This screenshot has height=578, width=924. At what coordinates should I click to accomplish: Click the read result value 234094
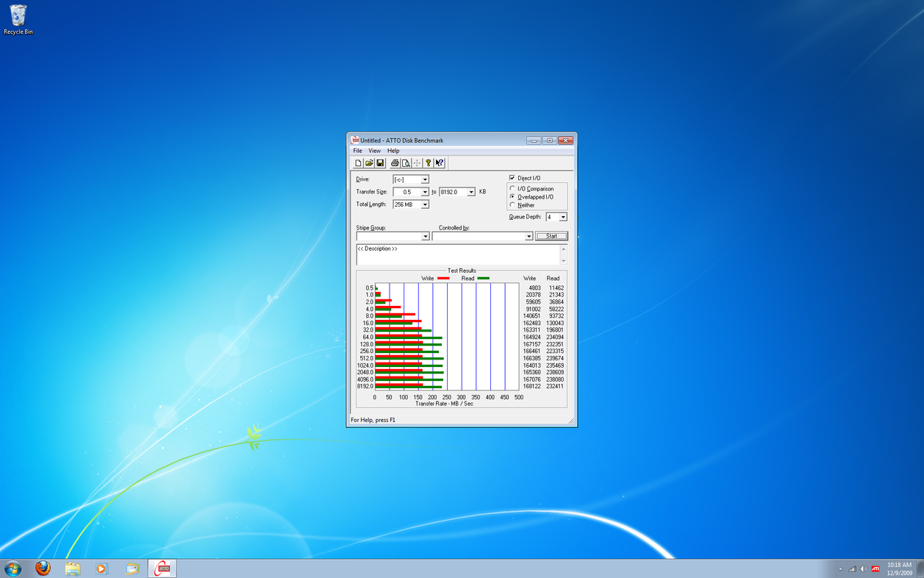pyautogui.click(x=555, y=338)
